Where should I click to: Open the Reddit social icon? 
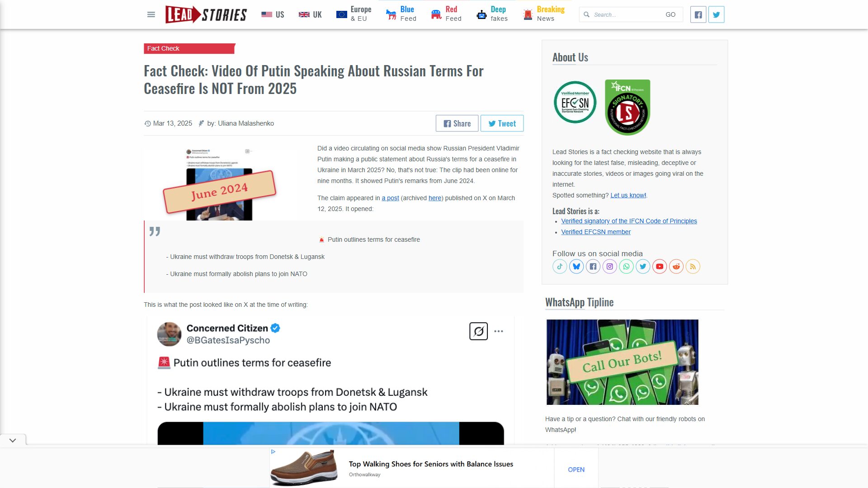click(x=676, y=267)
